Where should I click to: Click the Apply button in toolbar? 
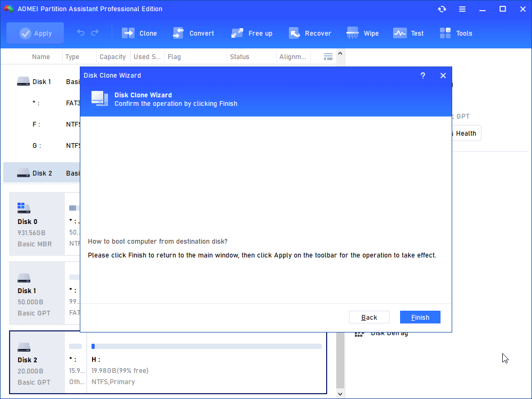[35, 33]
